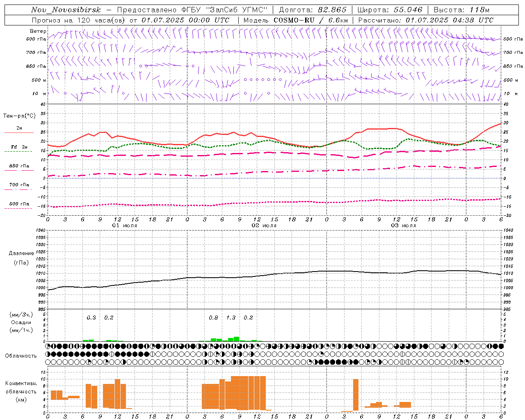This screenshot has width=525, height=420.
Task: Click the "Высота: 118м" header field
Action: click(461, 10)
